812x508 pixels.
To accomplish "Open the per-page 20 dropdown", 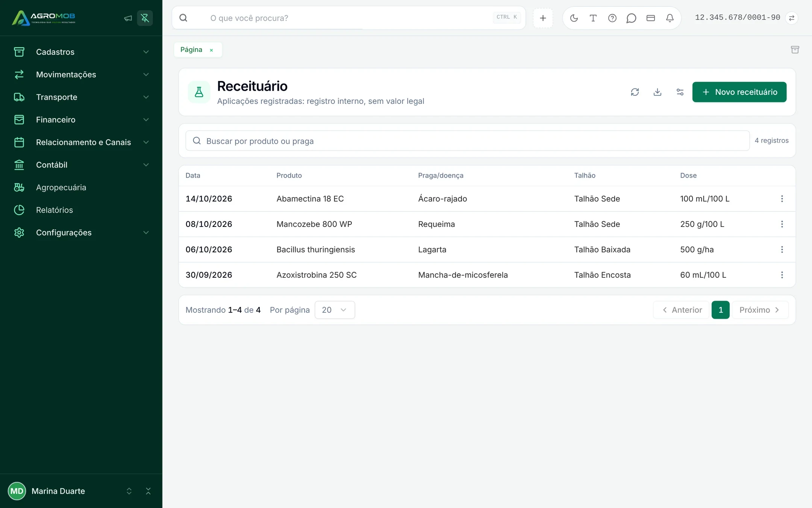I will tap(335, 310).
